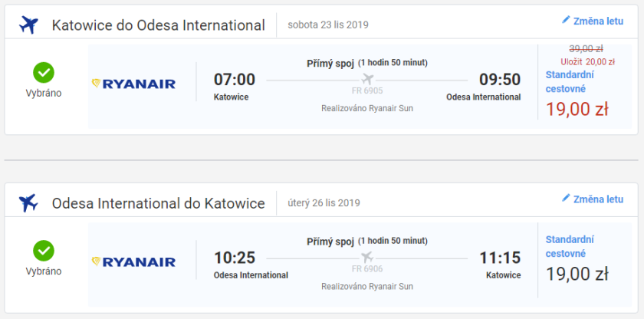Click the black 19,00 zł return price

[577, 274]
